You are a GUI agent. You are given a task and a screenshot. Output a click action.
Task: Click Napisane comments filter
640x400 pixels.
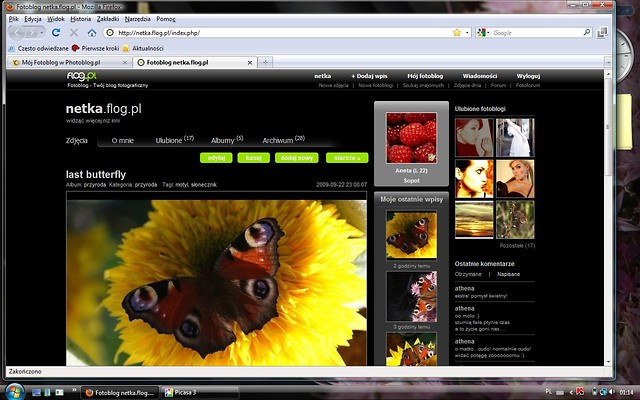(x=509, y=274)
